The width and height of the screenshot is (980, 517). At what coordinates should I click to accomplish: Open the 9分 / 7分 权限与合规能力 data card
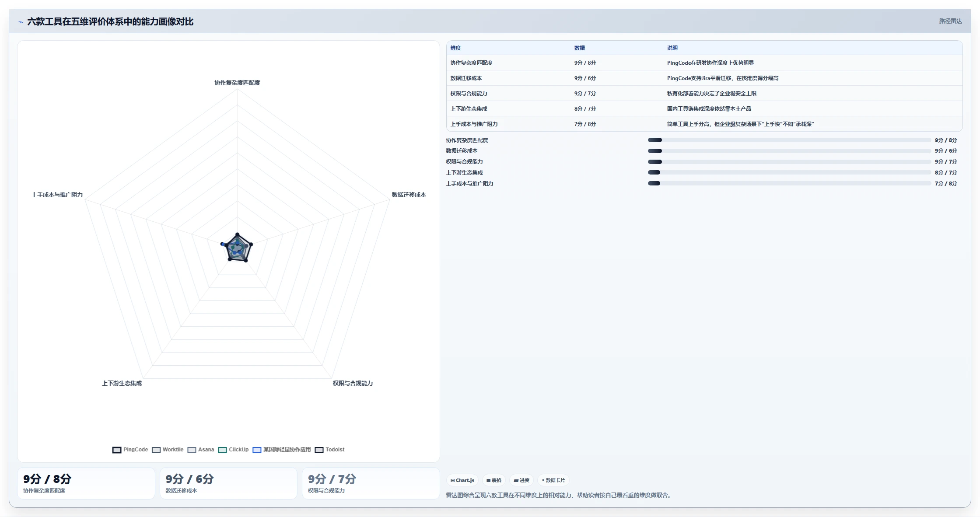click(x=371, y=483)
